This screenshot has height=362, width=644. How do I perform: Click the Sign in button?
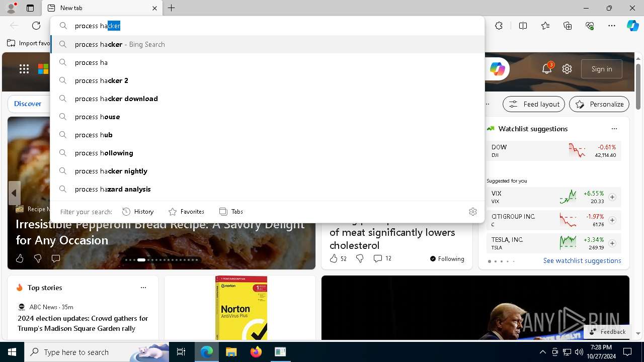(x=602, y=69)
